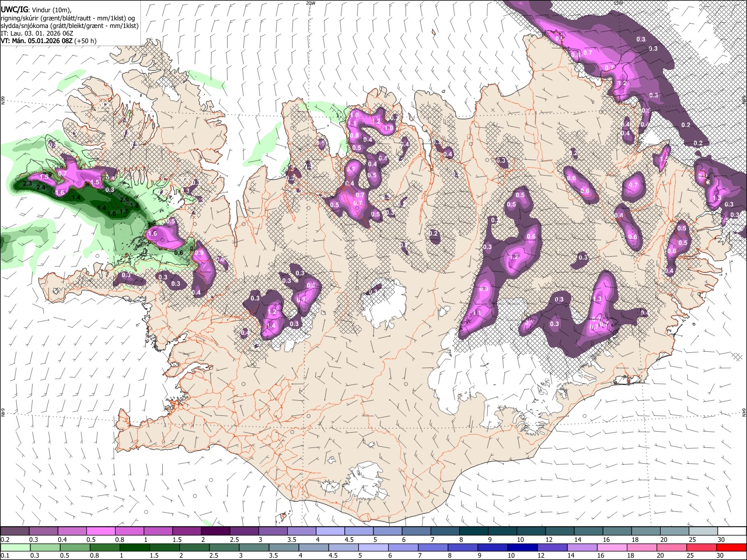The height and width of the screenshot is (560, 747).
Task: Click the '2.4' rain value on the map
Action: tap(41, 188)
